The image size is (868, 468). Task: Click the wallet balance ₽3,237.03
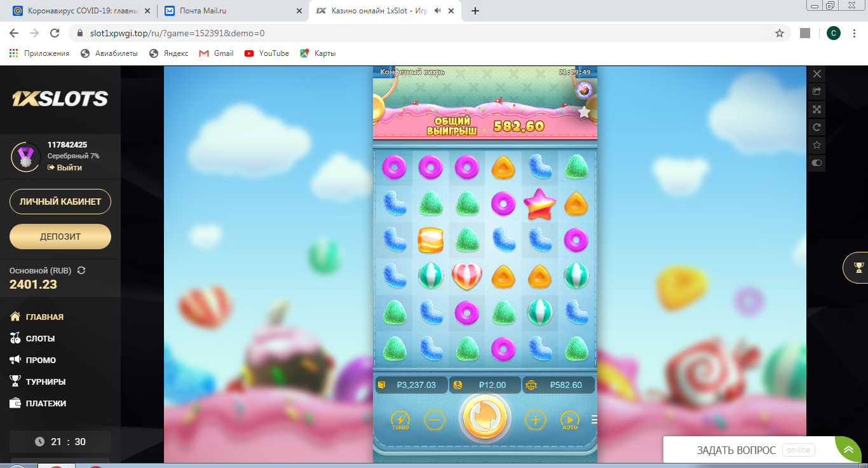pos(412,385)
